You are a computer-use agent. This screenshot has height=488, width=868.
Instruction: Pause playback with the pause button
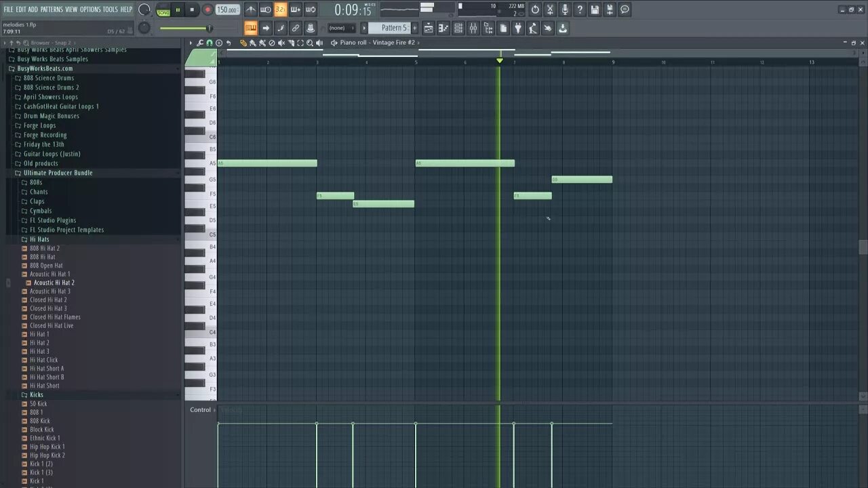pos(178,9)
